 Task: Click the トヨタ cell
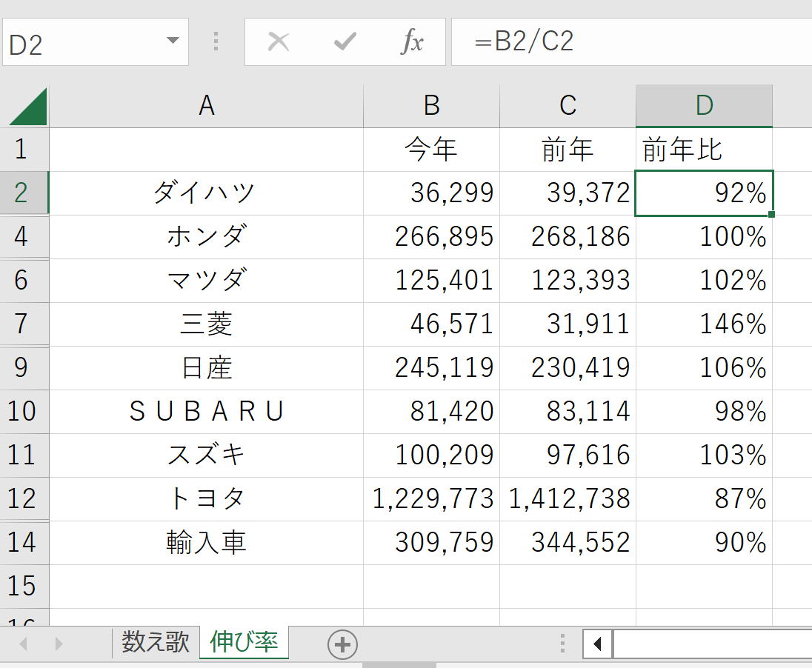pos(206,498)
